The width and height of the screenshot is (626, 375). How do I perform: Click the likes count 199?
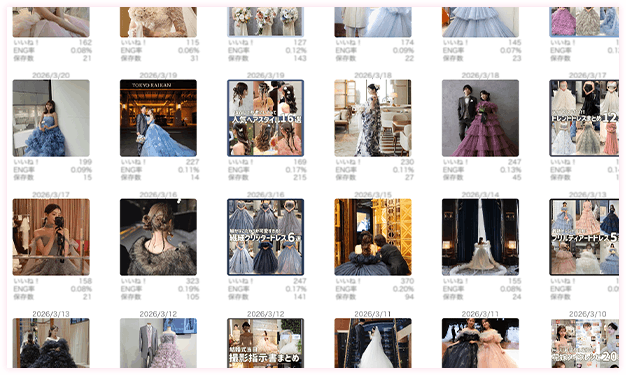85,162
